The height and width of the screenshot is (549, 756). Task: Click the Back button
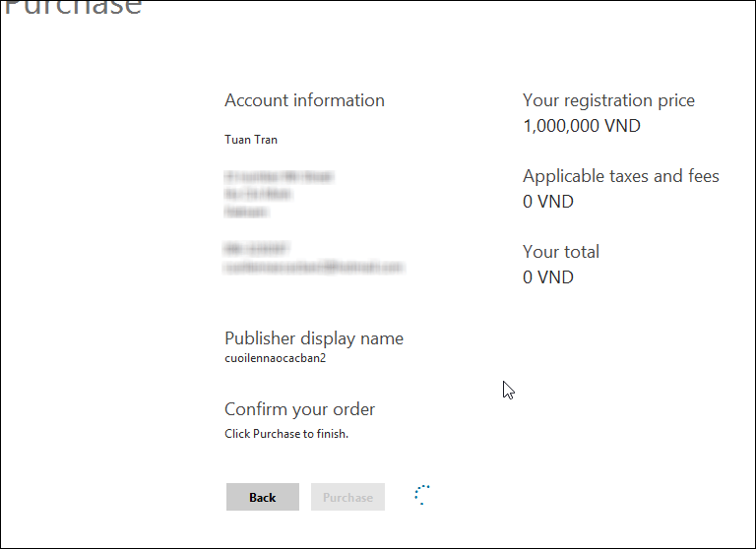(x=262, y=497)
